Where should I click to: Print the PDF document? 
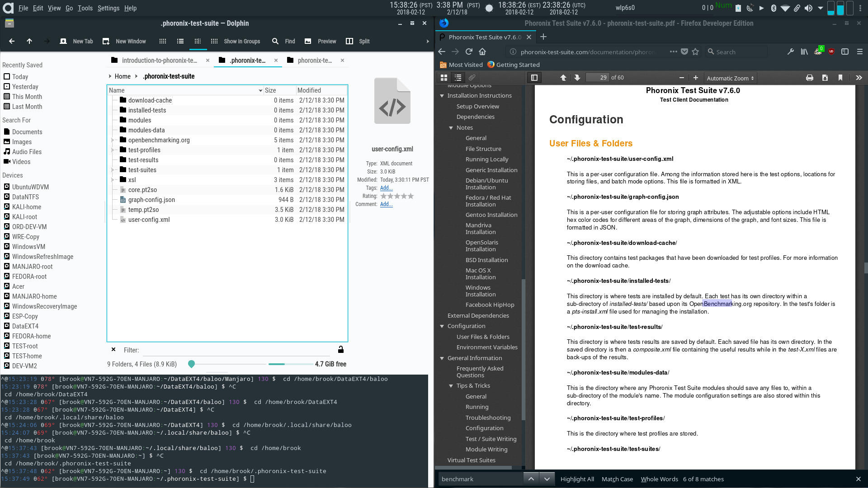(810, 78)
